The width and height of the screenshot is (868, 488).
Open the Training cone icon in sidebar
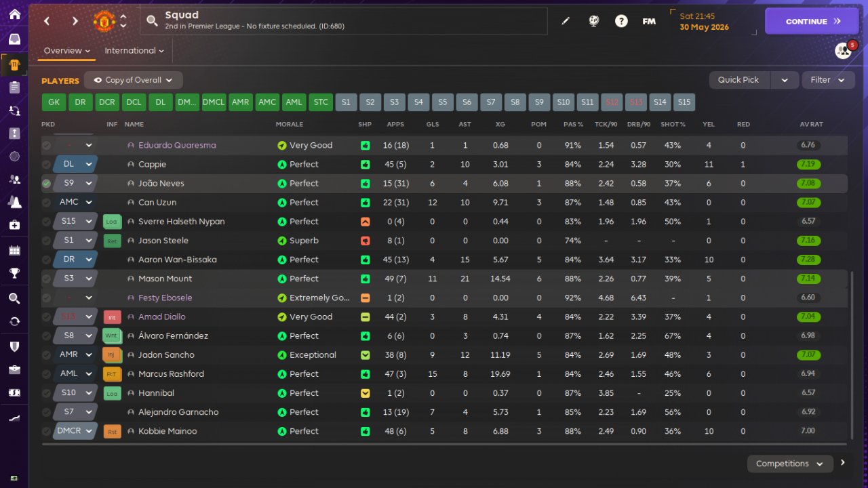(14, 201)
